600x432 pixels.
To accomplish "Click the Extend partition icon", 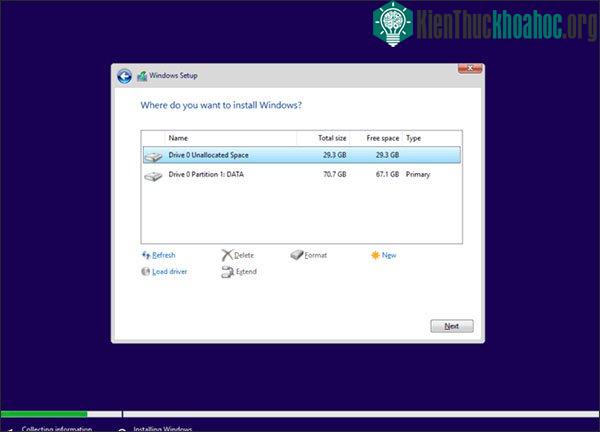I will pyautogui.click(x=228, y=272).
